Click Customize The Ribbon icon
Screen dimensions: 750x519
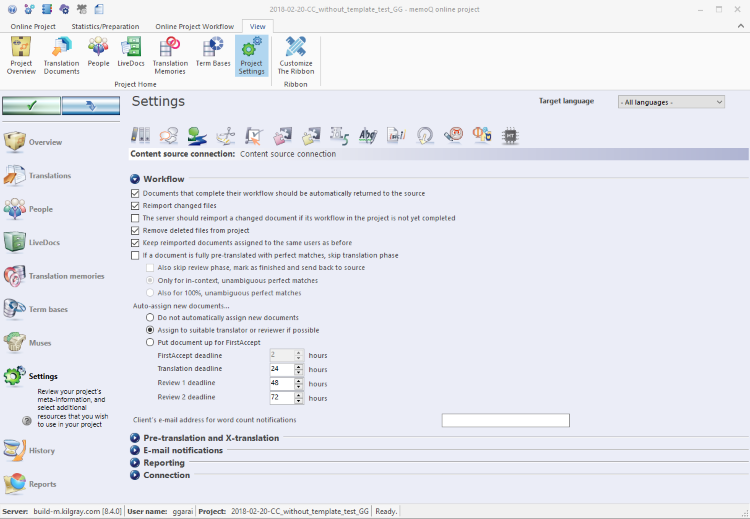coord(295,55)
